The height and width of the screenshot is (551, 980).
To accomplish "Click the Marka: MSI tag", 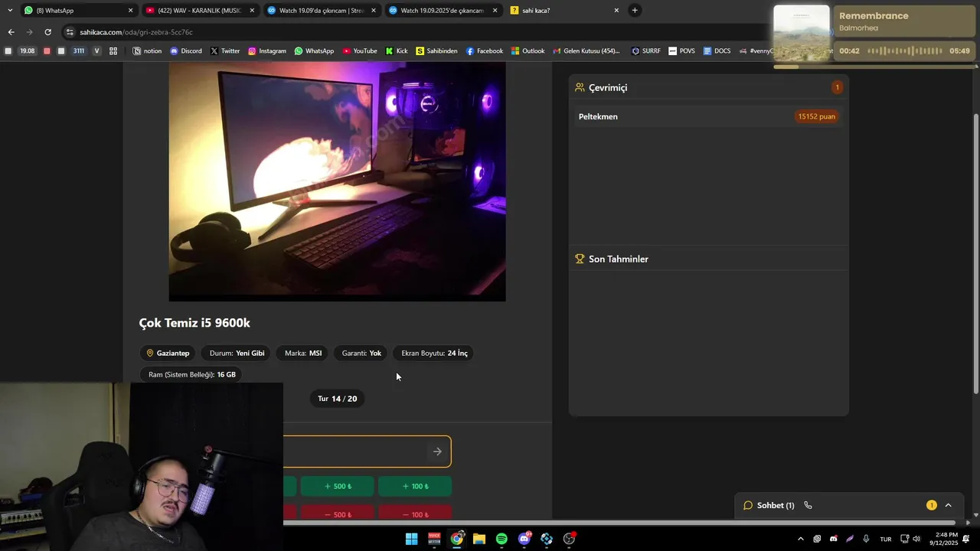I will pyautogui.click(x=303, y=353).
